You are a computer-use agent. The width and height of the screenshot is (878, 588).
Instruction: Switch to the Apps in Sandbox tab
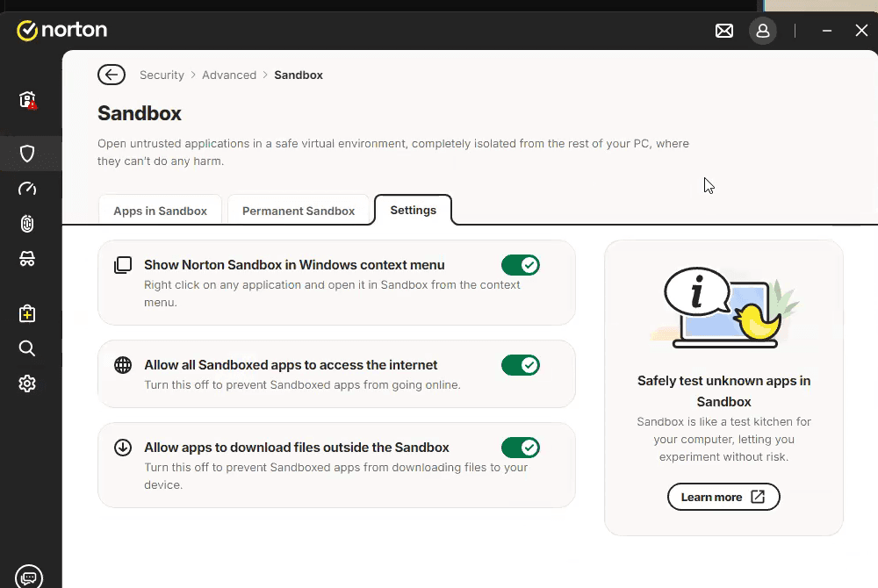pos(160,211)
